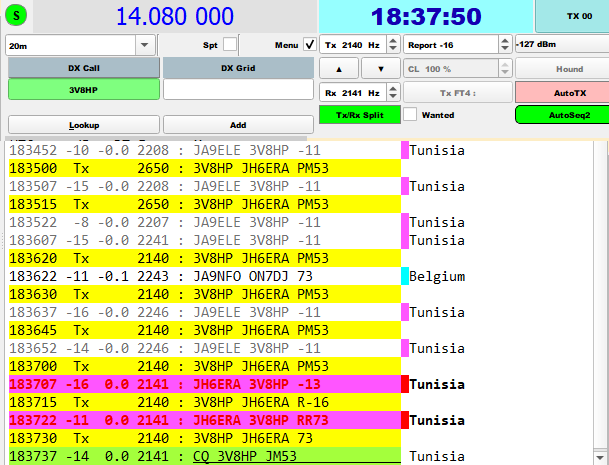Select the 183622 JA9NFO ON7DJ 73 row
The height and width of the screenshot is (465, 609).
[205, 276]
